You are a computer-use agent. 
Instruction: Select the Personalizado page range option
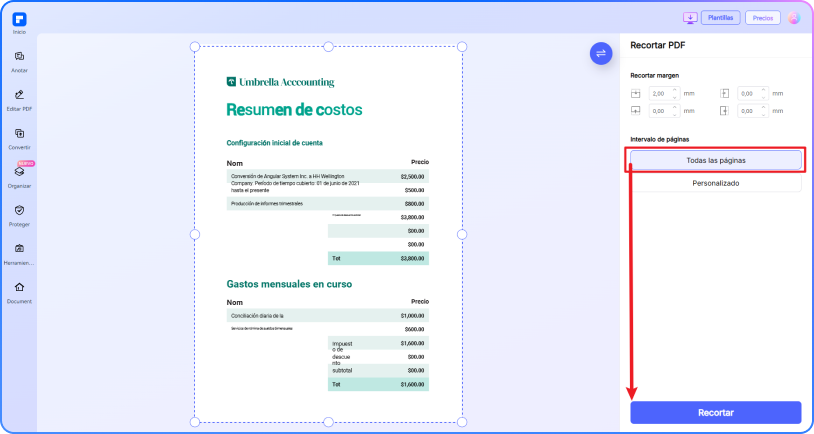(715, 183)
